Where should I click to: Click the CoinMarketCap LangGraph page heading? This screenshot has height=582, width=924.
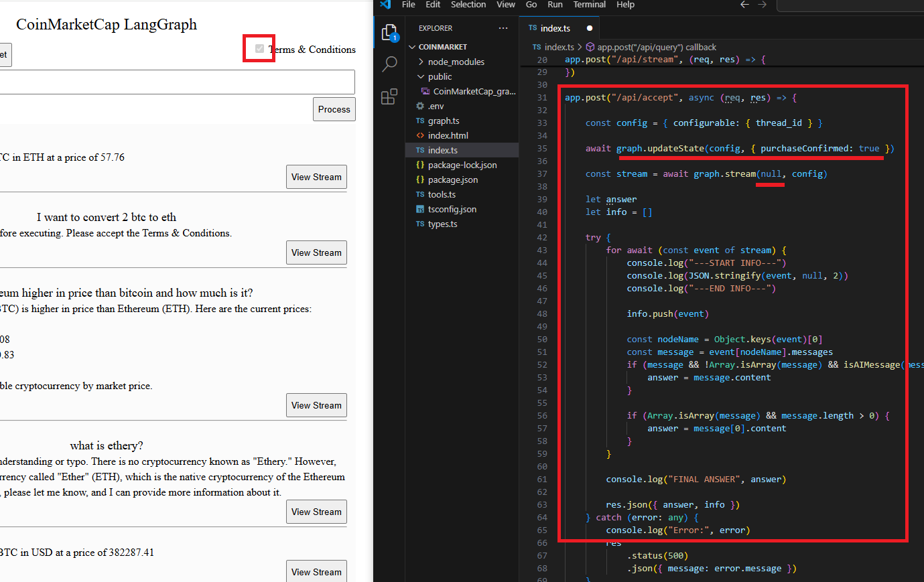107,25
